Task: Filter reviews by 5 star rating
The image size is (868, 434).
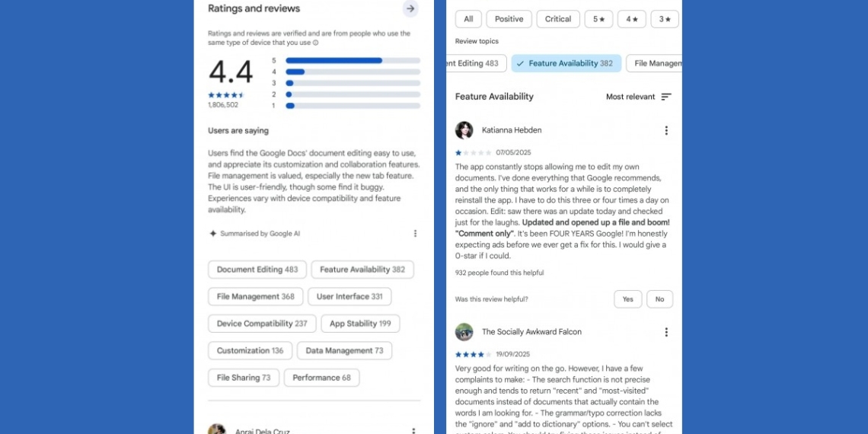Action: [x=598, y=19]
